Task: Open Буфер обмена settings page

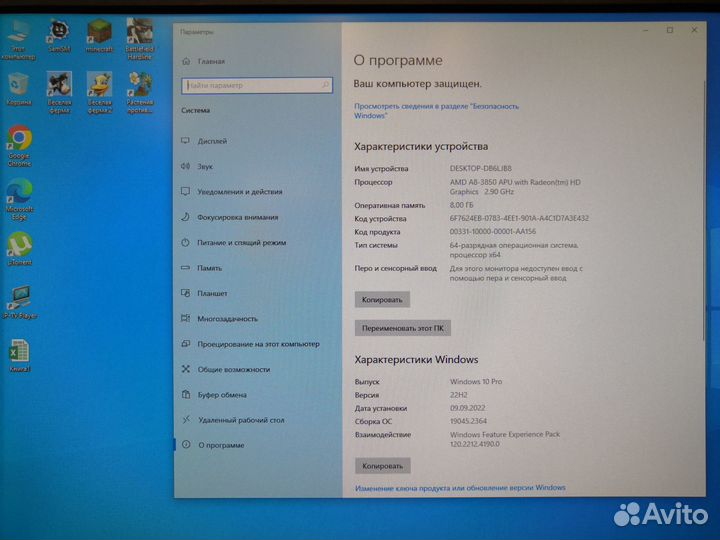Action: (222, 394)
